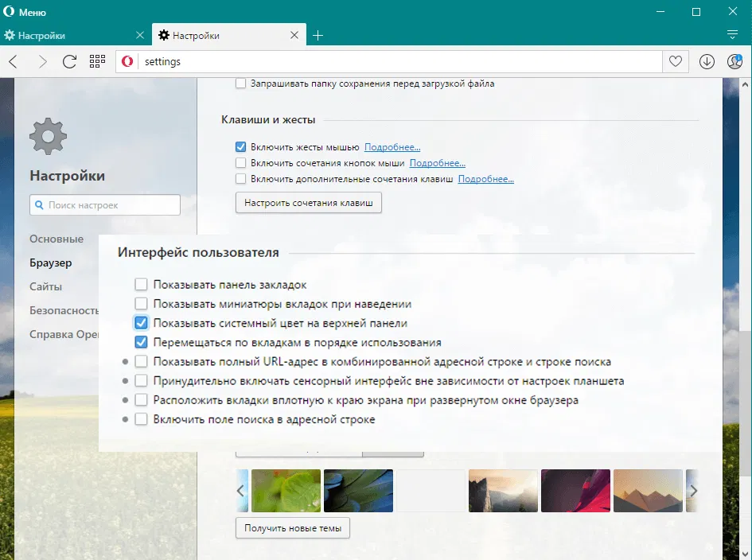This screenshot has height=560, width=752.
Task: Click the Получить новые темы button
Action: click(293, 528)
